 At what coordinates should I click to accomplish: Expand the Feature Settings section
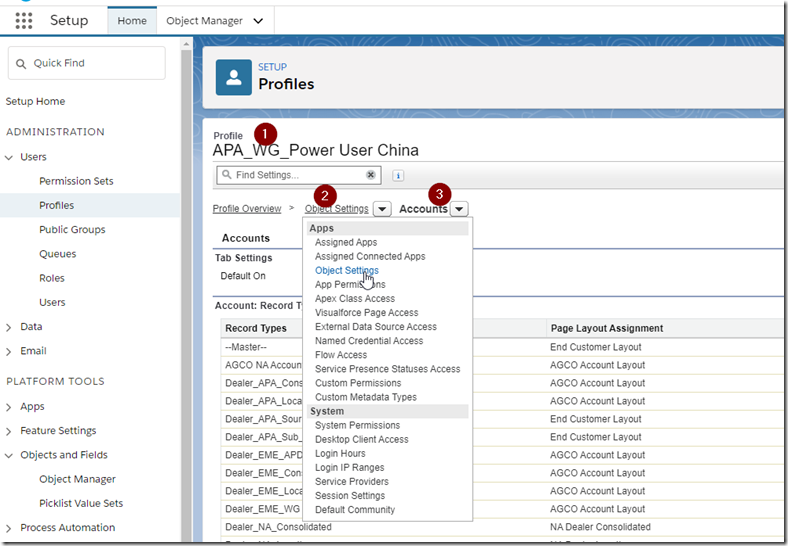(9, 431)
